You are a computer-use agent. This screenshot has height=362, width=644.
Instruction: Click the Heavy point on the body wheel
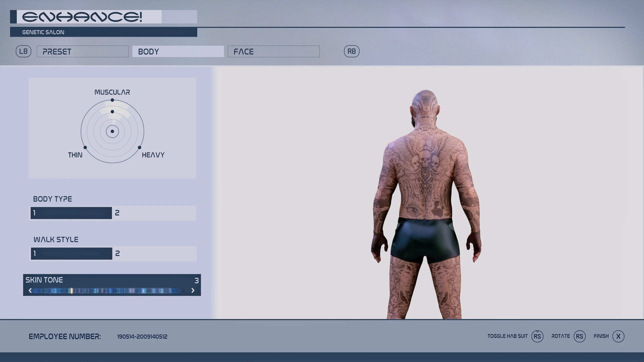(140, 148)
